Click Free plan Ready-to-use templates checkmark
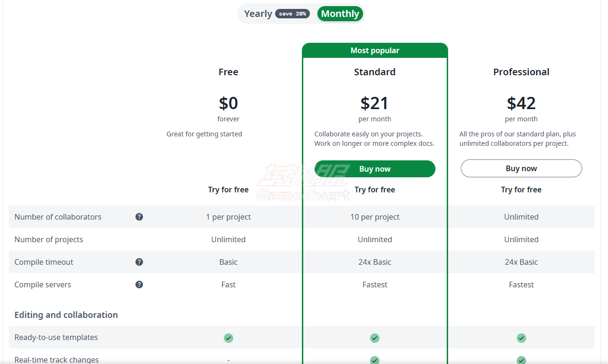 coord(229,338)
